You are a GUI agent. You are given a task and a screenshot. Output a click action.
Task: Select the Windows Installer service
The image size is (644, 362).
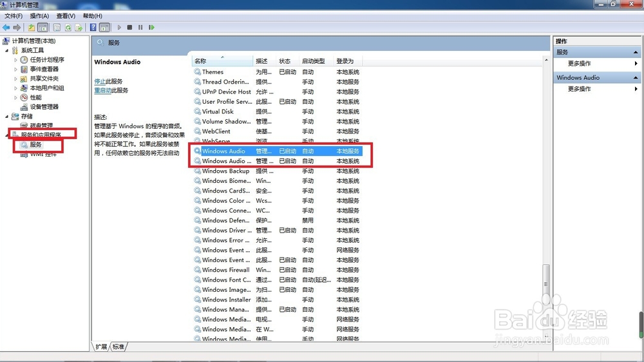[x=277, y=300]
